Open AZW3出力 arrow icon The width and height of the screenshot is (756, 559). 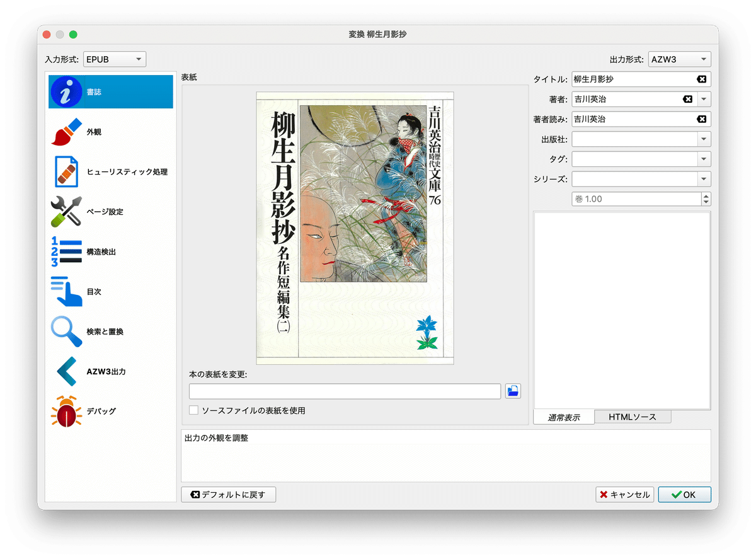[66, 371]
